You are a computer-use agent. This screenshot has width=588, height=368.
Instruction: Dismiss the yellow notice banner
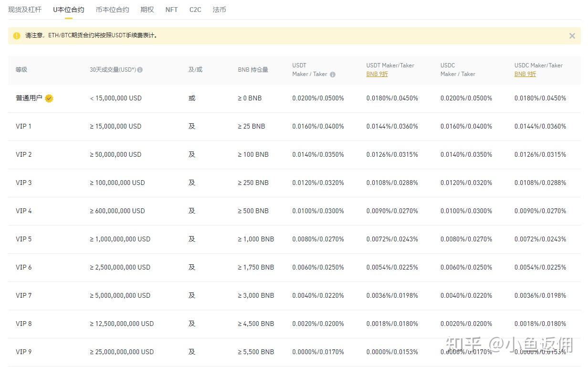coord(572,36)
